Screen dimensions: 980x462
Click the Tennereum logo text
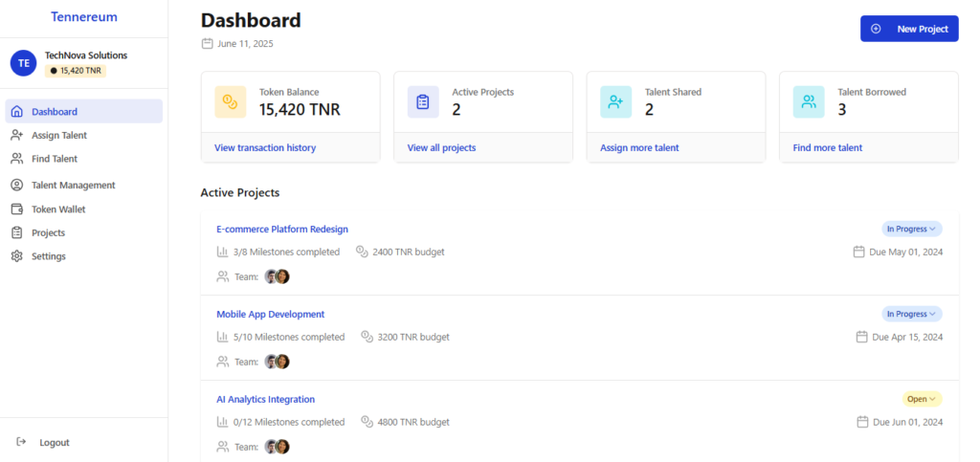[x=84, y=17]
